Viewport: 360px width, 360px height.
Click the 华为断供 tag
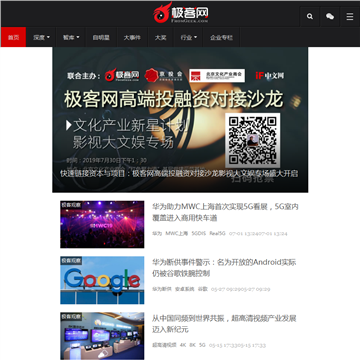(x=162, y=289)
